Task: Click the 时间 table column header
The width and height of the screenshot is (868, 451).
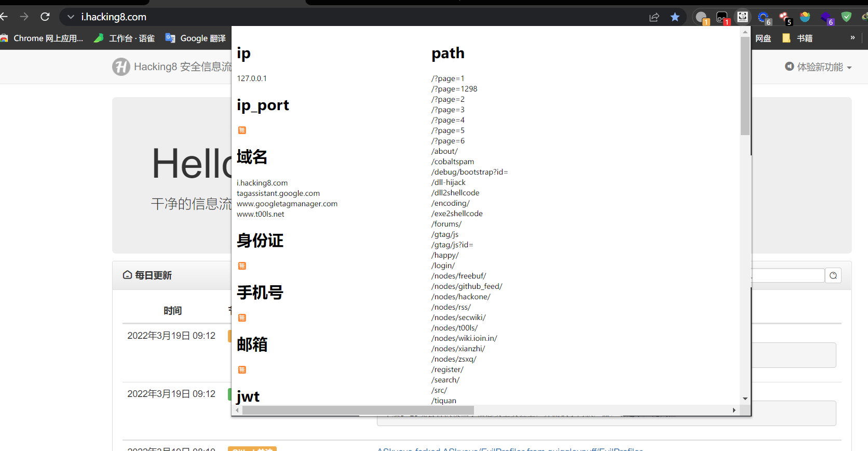Action: (x=172, y=311)
